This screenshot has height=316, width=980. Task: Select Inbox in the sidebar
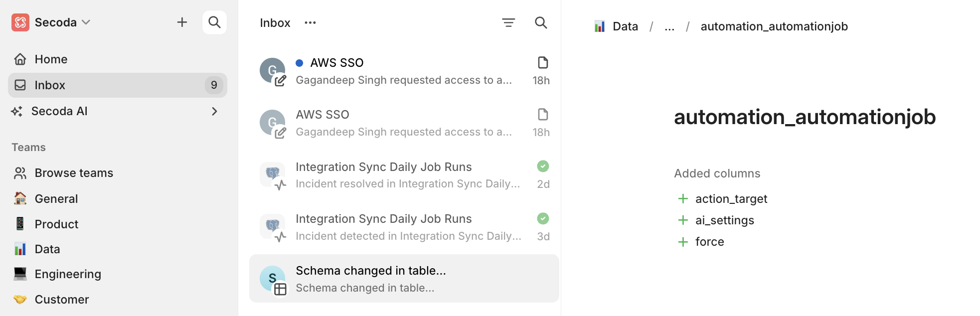(50, 85)
